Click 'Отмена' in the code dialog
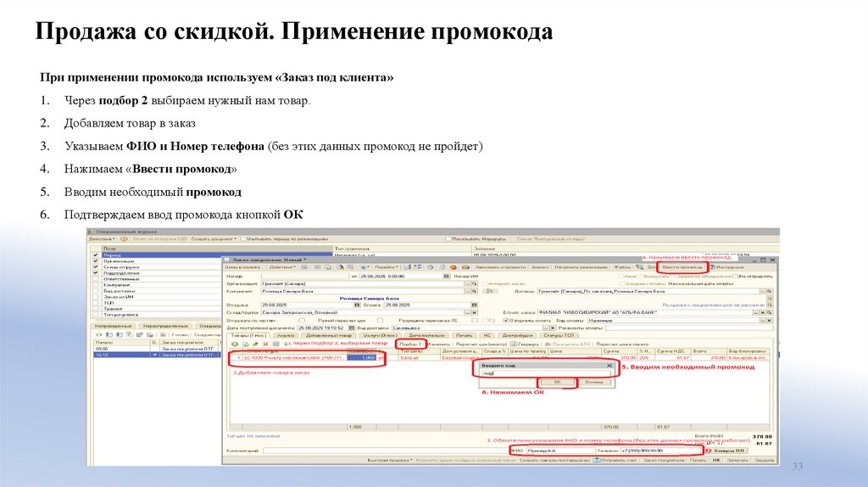 tap(594, 383)
